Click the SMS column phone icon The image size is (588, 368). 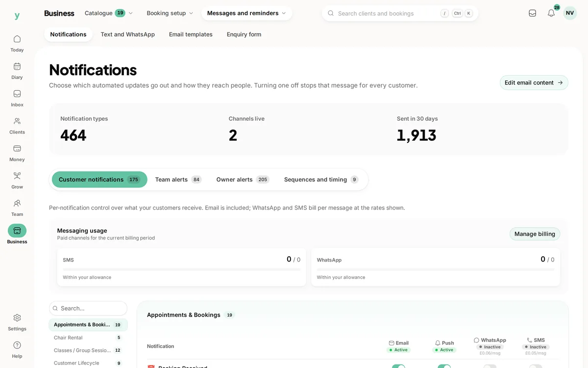[x=529, y=340]
